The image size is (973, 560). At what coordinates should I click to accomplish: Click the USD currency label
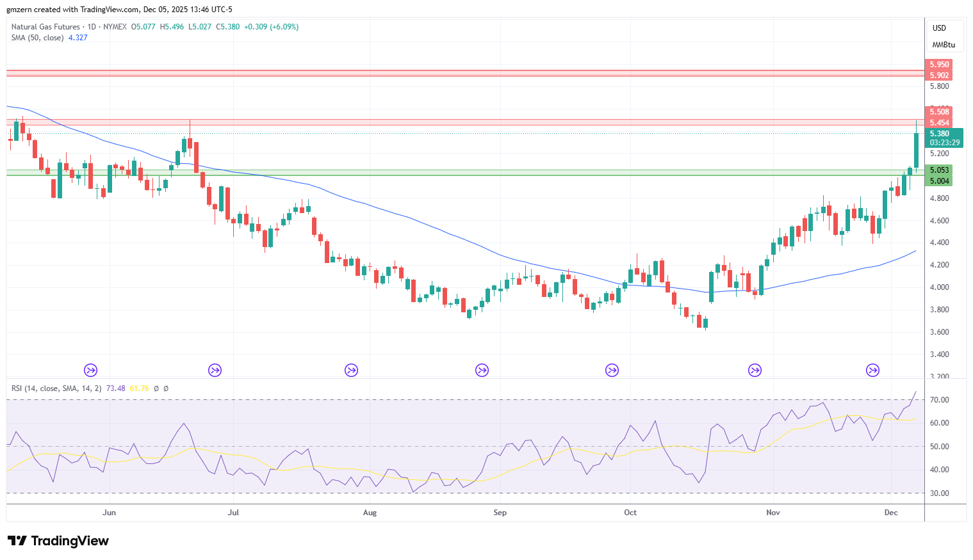pyautogui.click(x=939, y=28)
